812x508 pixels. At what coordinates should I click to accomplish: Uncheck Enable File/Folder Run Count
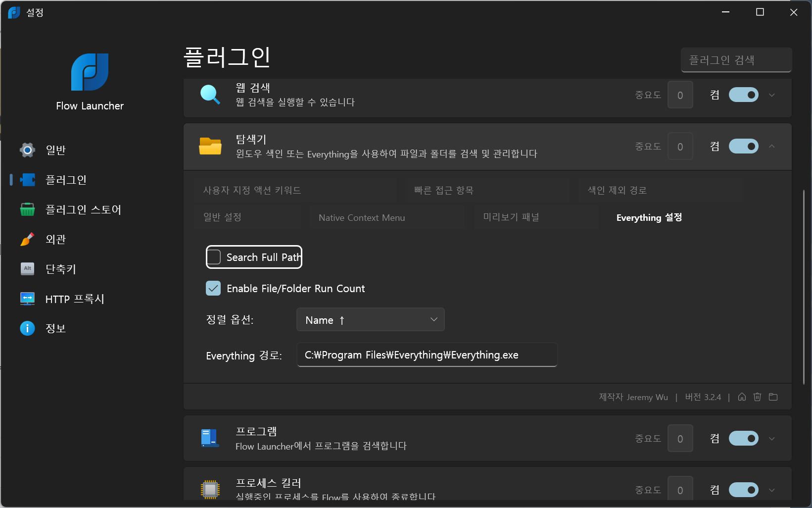tap(214, 288)
